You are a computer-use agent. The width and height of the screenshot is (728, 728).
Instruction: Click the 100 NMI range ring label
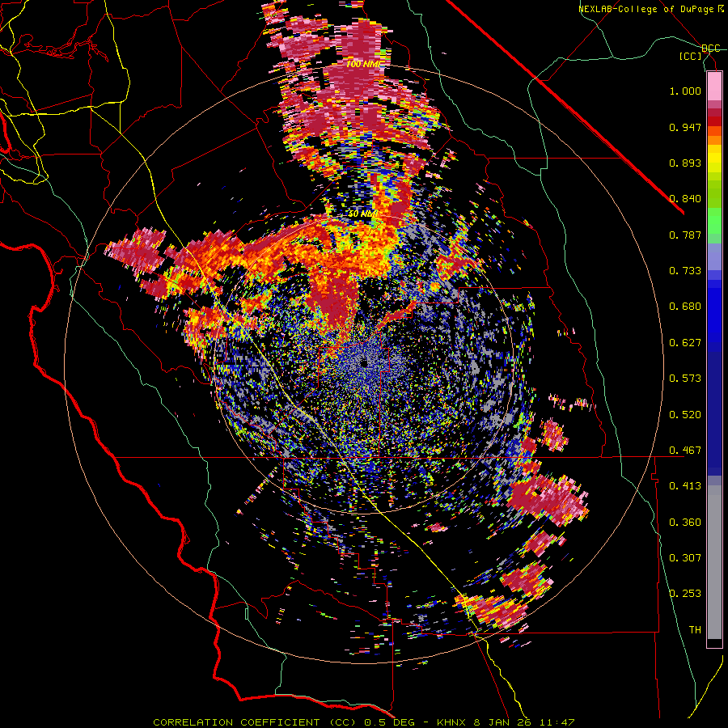[364, 64]
